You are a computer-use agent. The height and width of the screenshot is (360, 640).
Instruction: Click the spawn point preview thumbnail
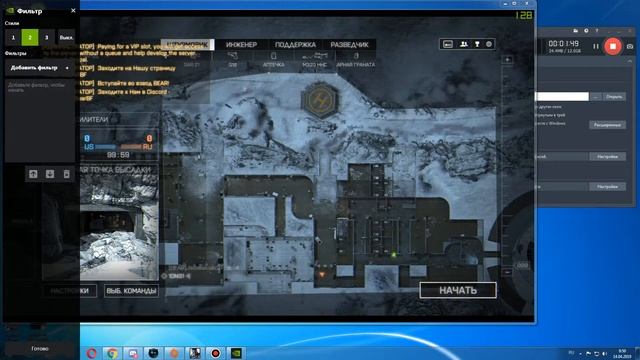click(x=100, y=227)
